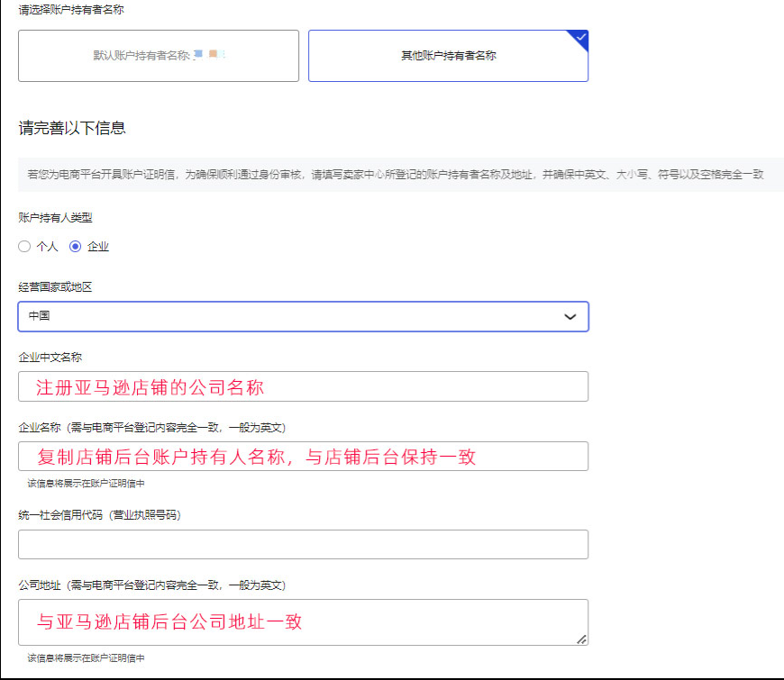Viewport: 784px width, 680px height.
Task: Click the resize handle of 公司地址 textarea
Action: point(581,639)
